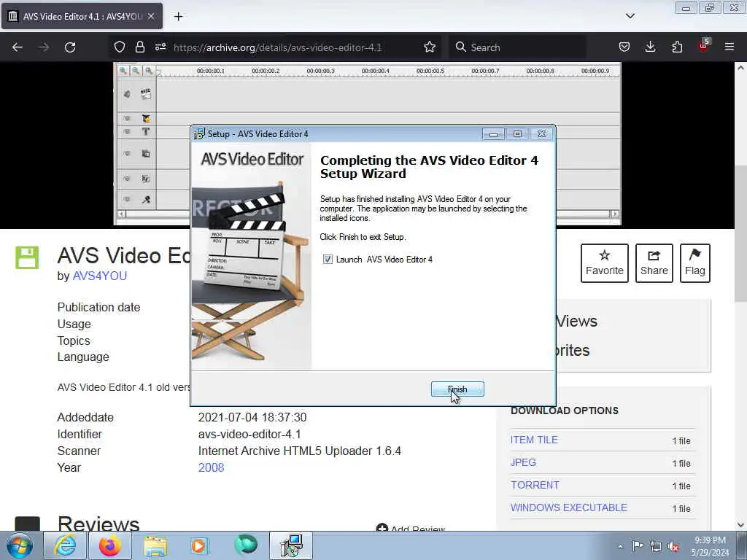The image size is (747, 560).
Task: Open the AVS4YOU author link
Action: (x=99, y=276)
